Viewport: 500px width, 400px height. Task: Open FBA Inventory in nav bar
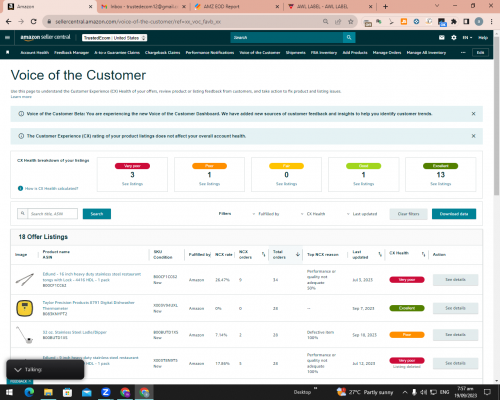coord(324,53)
